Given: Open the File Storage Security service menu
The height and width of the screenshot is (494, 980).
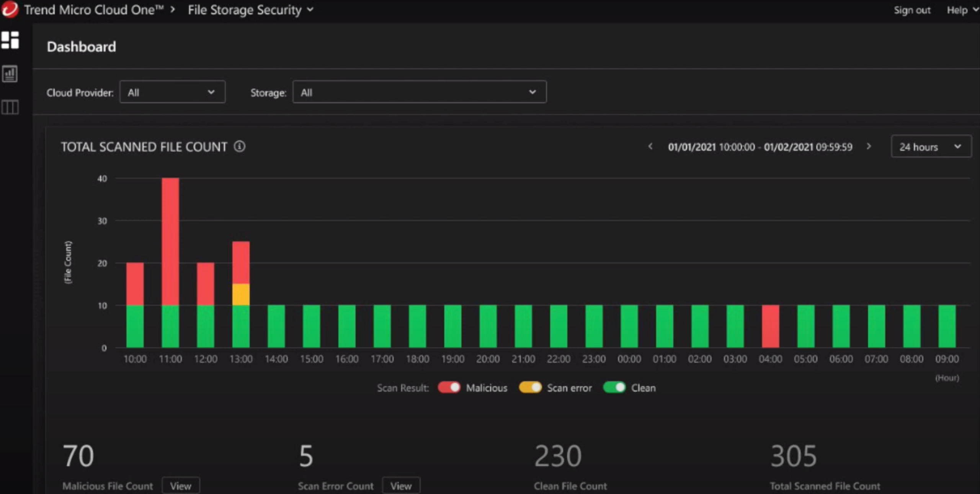Looking at the screenshot, I should pyautogui.click(x=251, y=10).
